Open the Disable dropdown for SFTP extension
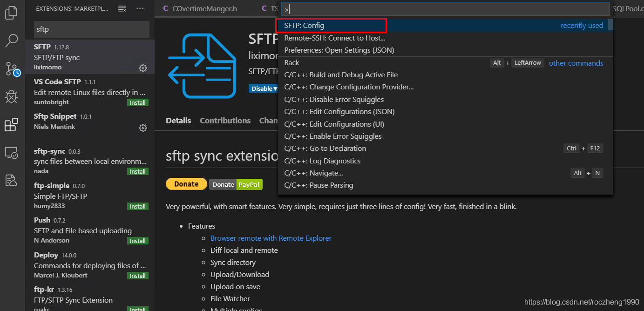This screenshot has width=644, height=311. tap(264, 88)
